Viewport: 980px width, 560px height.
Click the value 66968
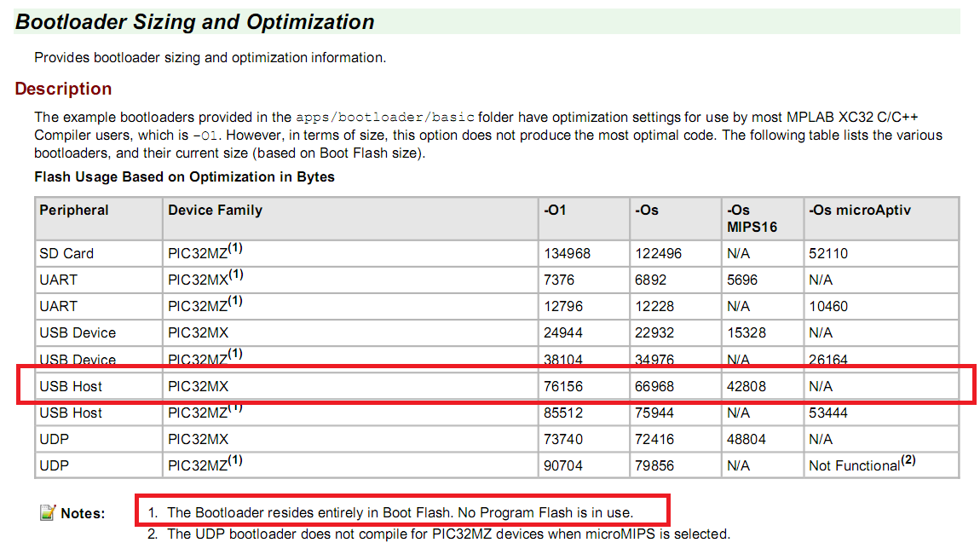pyautogui.click(x=654, y=386)
